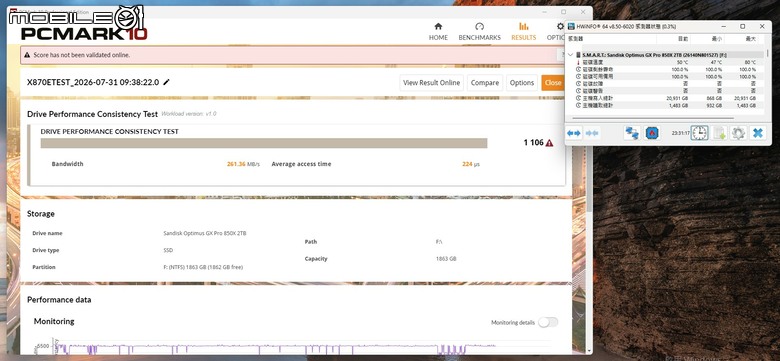Click the F:\ path value
Viewport: 780px width, 361px height.
click(439, 242)
